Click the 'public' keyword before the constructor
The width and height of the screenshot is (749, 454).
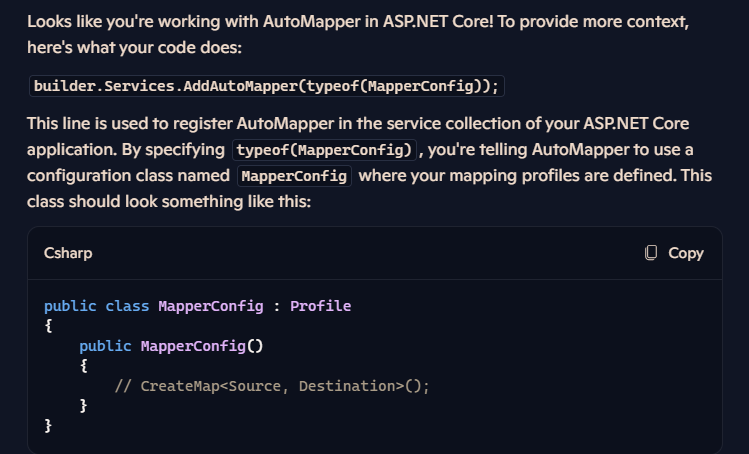pyautogui.click(x=105, y=346)
